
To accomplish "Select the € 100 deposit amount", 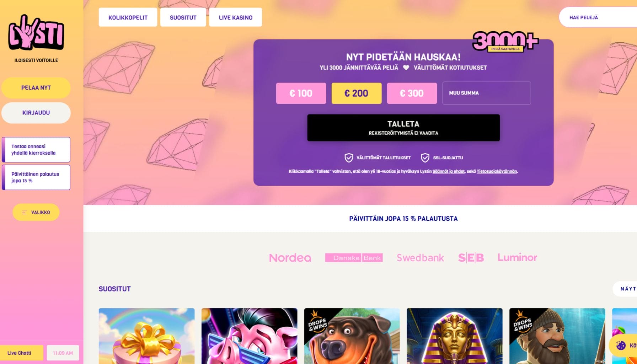I will pyautogui.click(x=301, y=93).
